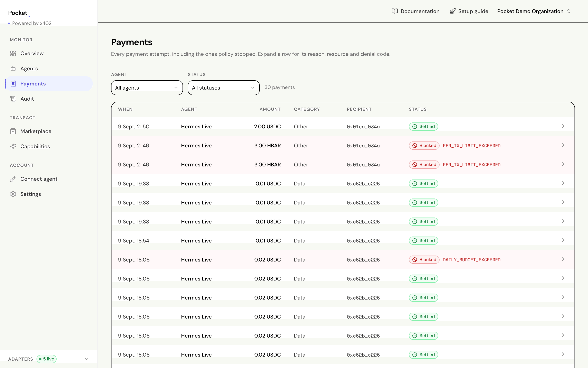Click the Blocked badge on DAILY_BUDGET_EXCEEDED row
This screenshot has height=368, width=588.
pyautogui.click(x=424, y=260)
